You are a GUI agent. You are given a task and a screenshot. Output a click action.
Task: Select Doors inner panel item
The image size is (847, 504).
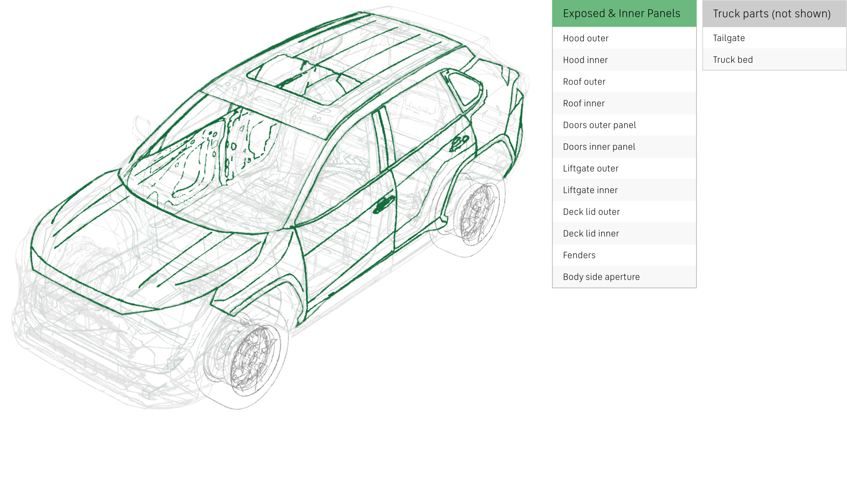click(x=624, y=147)
